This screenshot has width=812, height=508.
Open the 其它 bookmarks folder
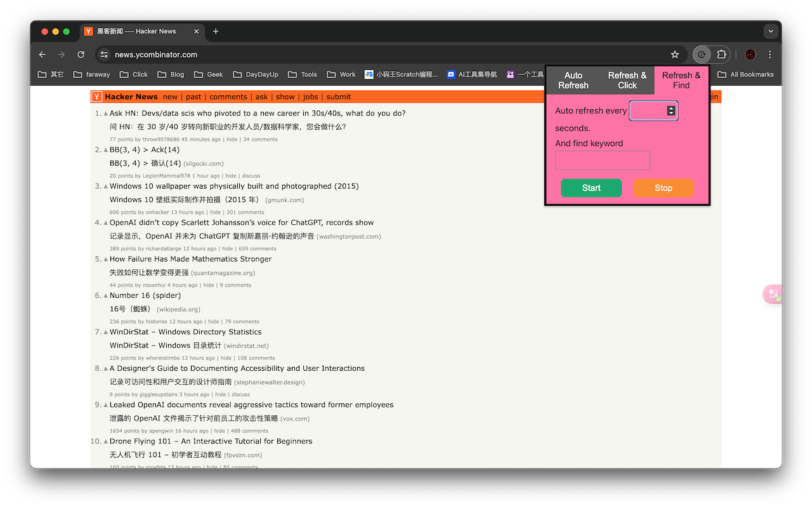pos(51,74)
